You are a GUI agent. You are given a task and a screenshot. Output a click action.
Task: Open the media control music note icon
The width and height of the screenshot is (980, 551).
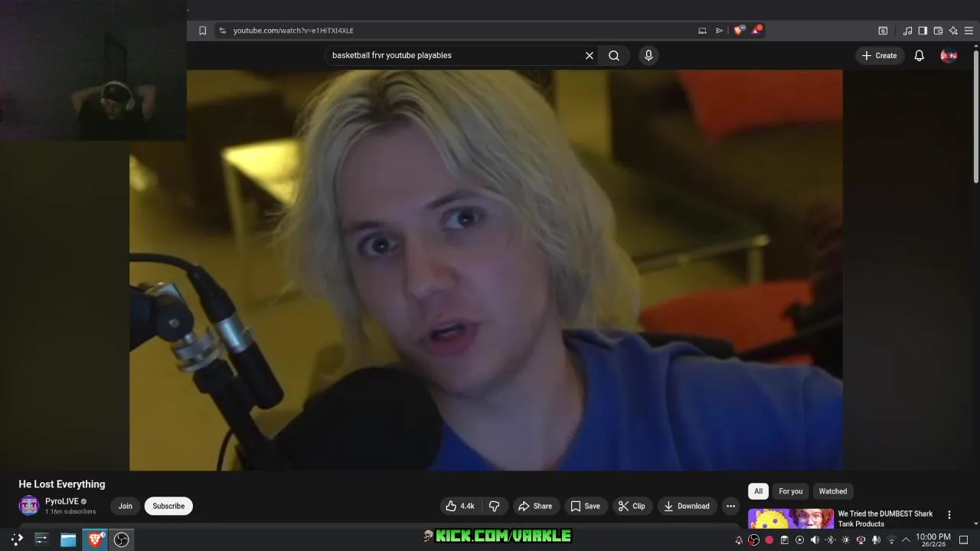point(907,31)
